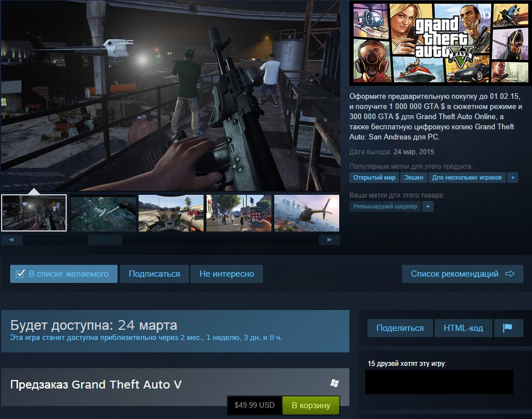The image size is (532, 419).
Task: Click the arrow icon in "Список рекомендаций"
Action: [510, 273]
